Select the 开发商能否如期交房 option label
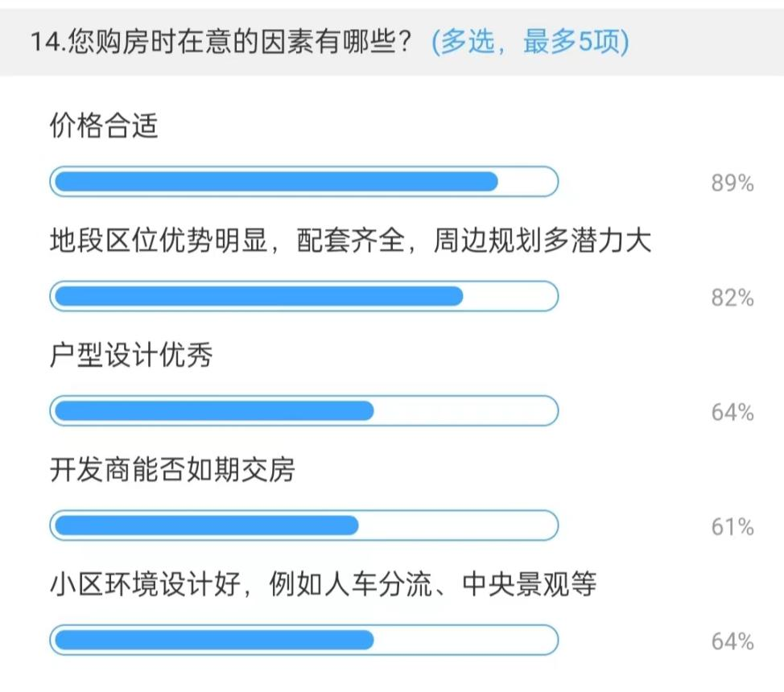This screenshot has height=692, width=784. pyautogui.click(x=172, y=470)
